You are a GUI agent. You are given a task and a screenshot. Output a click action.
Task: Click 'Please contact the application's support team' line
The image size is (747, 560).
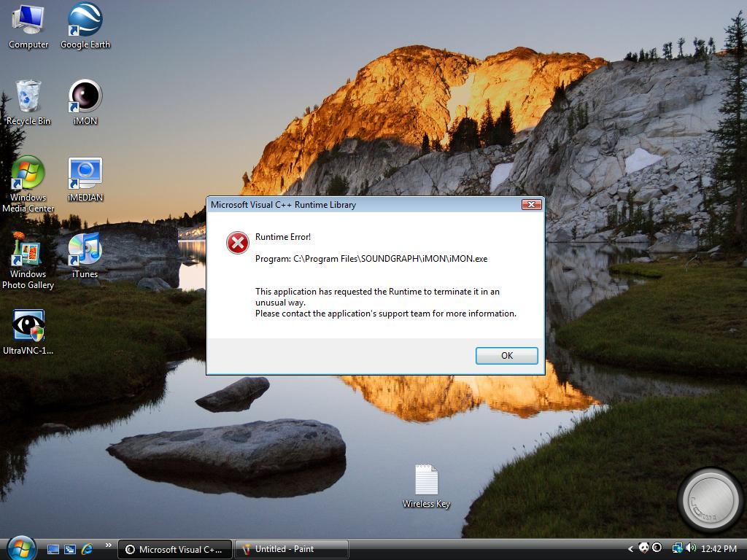(x=386, y=314)
